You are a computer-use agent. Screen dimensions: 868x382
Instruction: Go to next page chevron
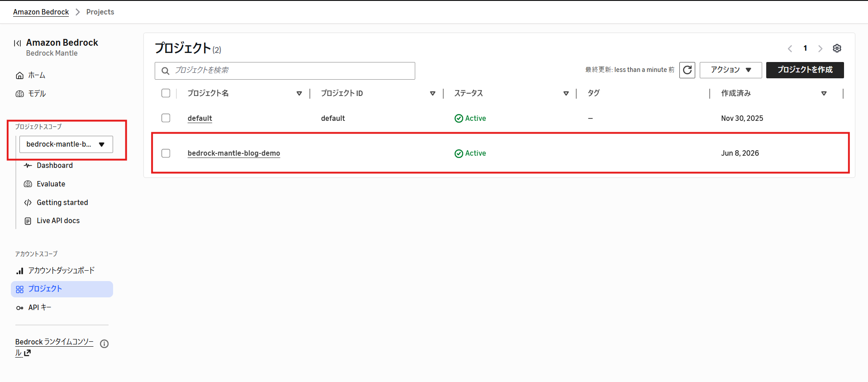pyautogui.click(x=820, y=48)
